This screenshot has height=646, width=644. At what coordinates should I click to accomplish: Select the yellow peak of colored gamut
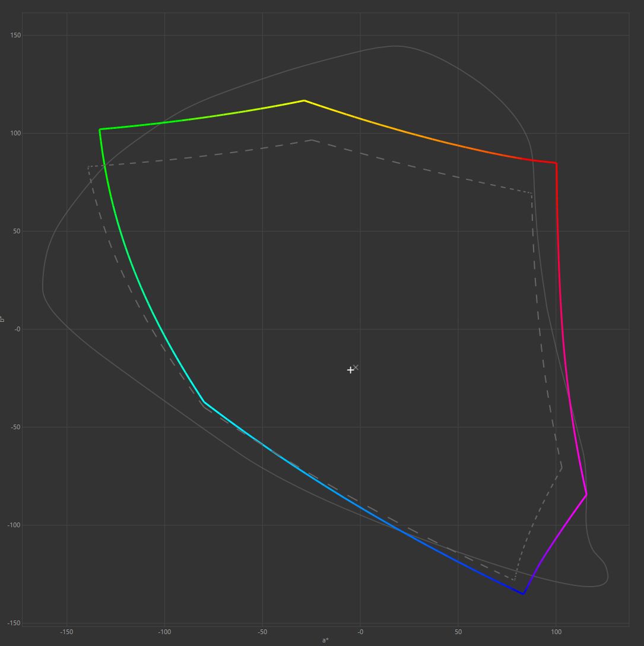pyautogui.click(x=304, y=100)
